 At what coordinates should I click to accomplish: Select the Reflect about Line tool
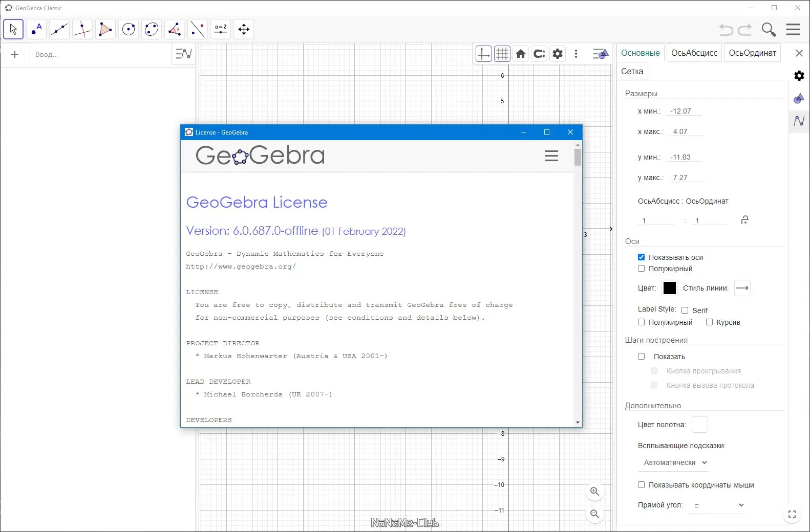198,29
